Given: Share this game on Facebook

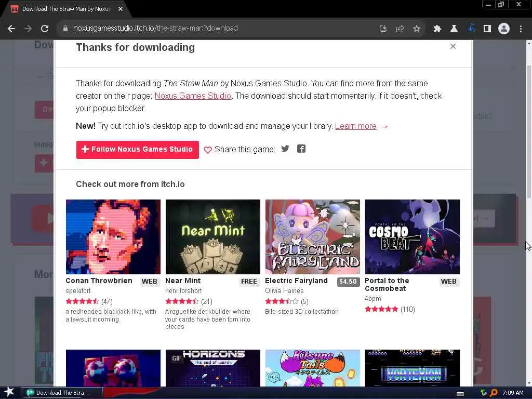Looking at the screenshot, I should tap(301, 149).
